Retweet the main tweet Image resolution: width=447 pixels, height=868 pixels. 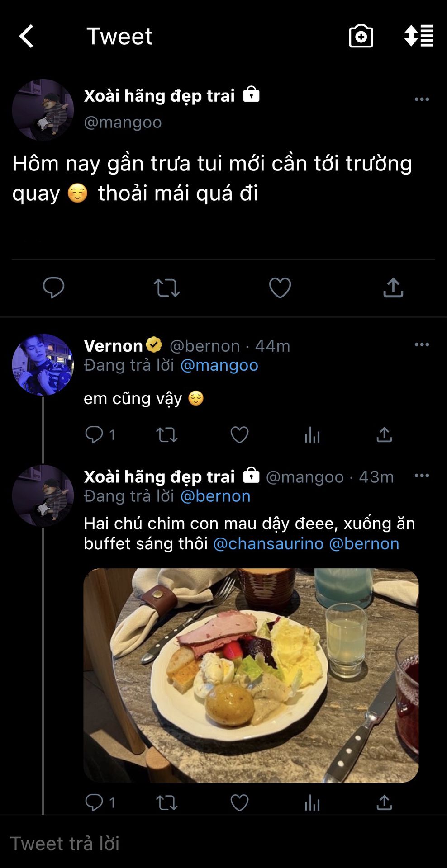pos(166,288)
